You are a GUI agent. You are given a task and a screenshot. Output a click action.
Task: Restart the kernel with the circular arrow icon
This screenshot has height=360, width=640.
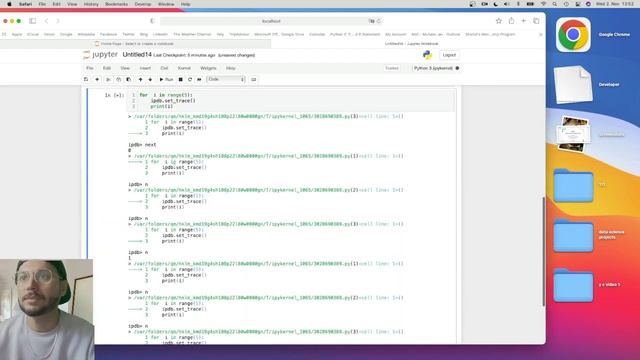[190, 80]
